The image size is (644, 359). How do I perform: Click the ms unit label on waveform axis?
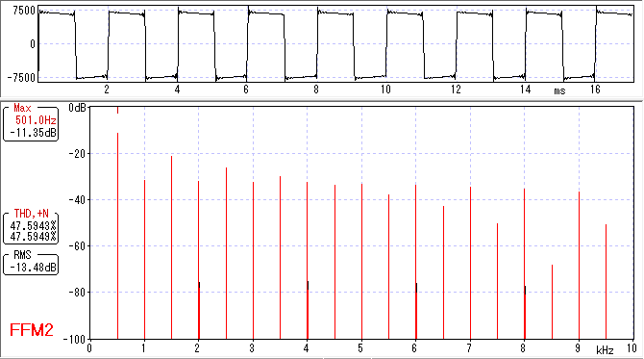click(x=559, y=90)
